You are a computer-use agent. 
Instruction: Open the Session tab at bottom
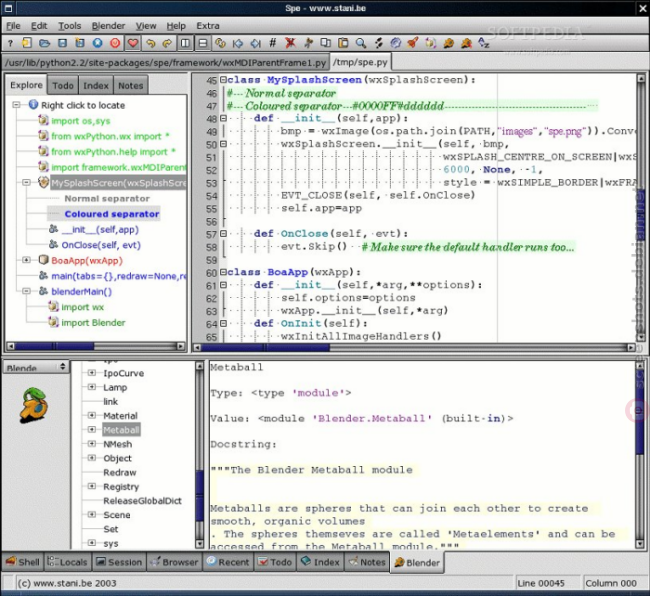click(119, 562)
